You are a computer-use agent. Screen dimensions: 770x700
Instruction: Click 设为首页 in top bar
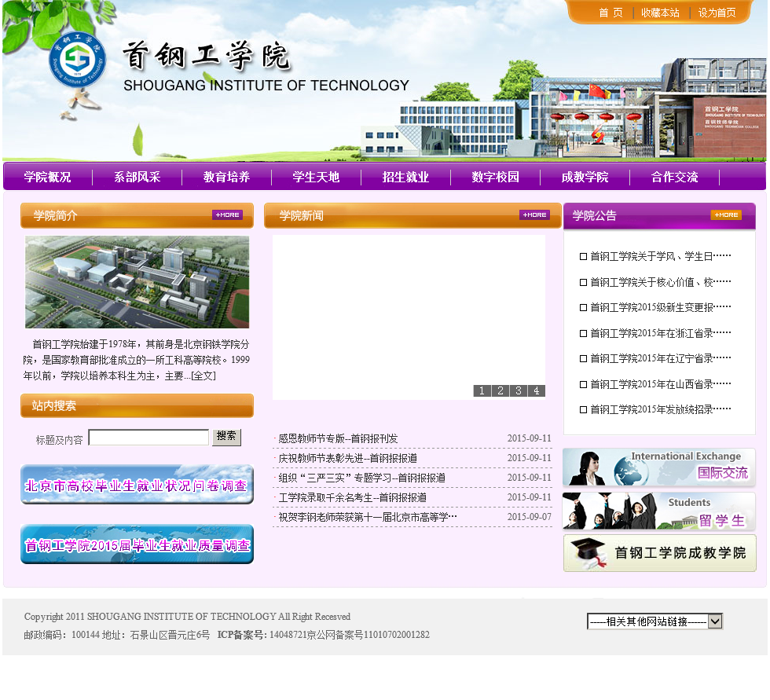click(x=717, y=13)
